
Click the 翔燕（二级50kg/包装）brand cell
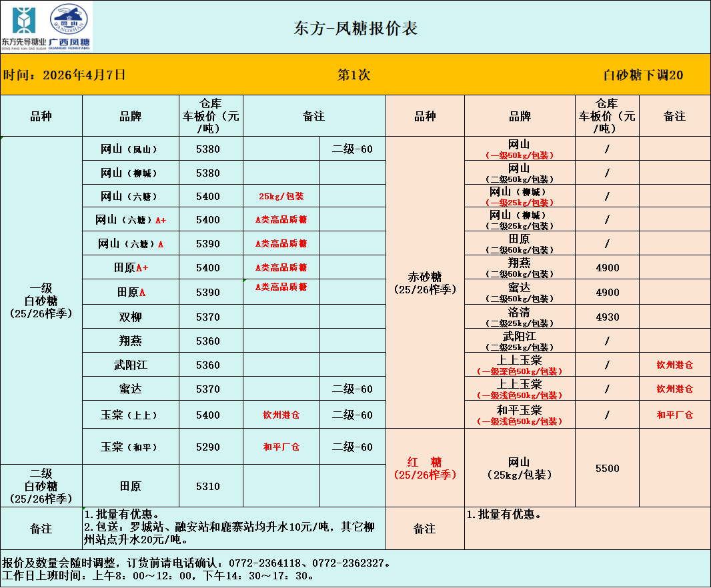[x=520, y=268]
